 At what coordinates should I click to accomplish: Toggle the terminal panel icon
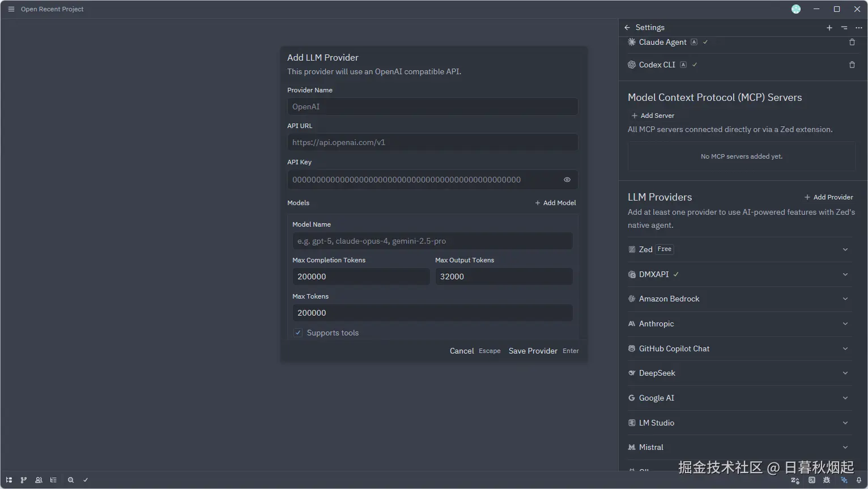tap(812, 480)
